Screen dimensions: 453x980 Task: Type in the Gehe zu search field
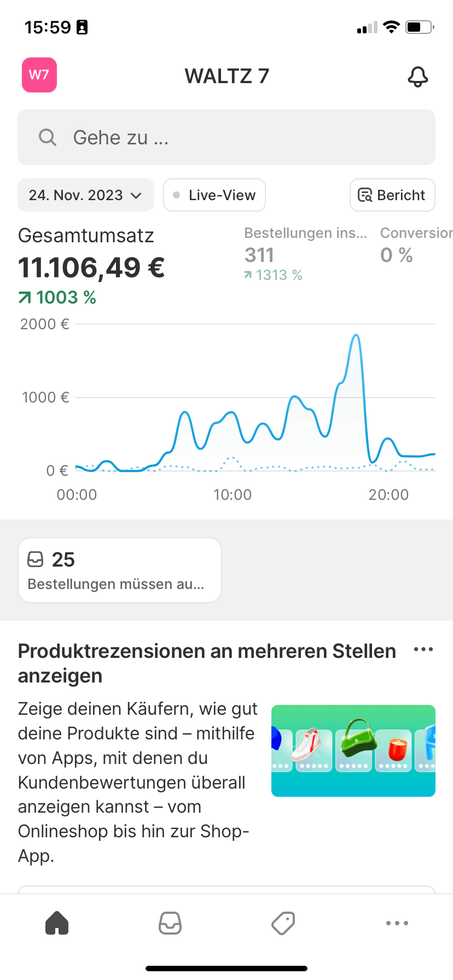[x=241, y=137]
